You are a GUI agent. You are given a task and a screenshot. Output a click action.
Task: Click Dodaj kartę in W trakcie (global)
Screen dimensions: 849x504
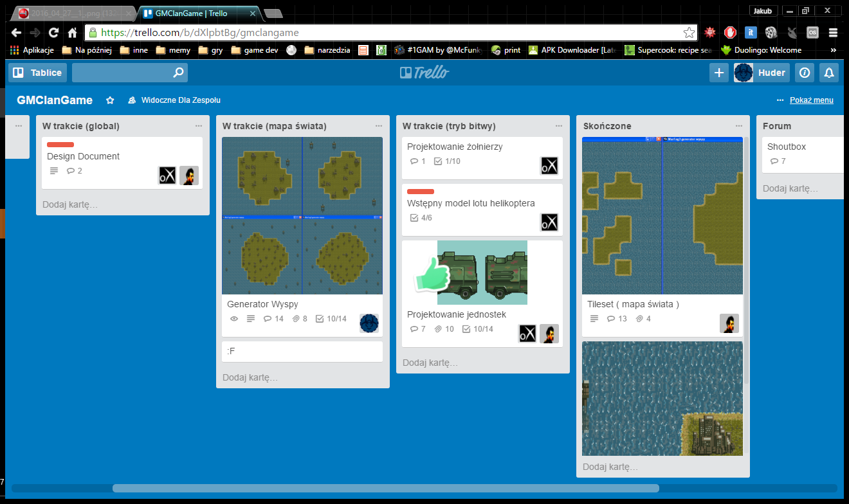click(x=70, y=204)
